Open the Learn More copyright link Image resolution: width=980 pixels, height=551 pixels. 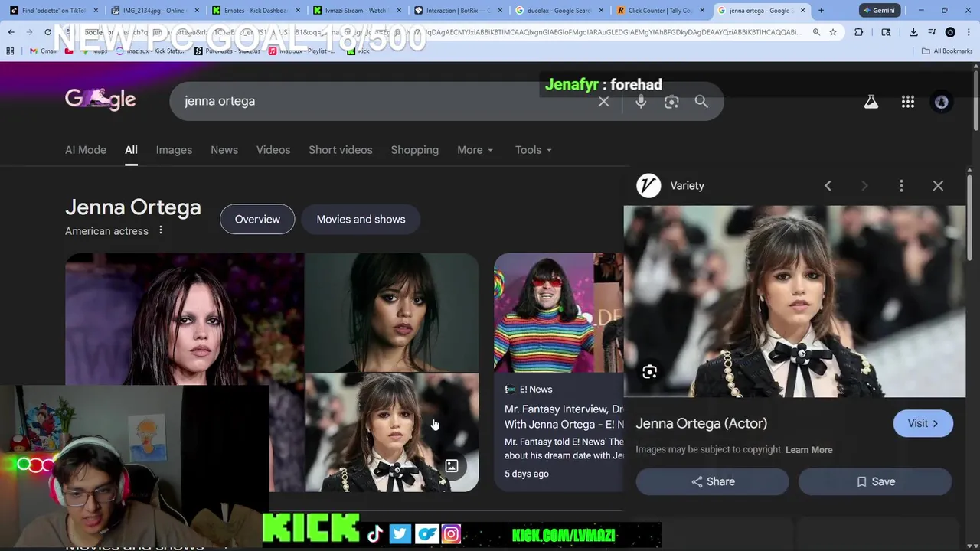[x=808, y=450]
